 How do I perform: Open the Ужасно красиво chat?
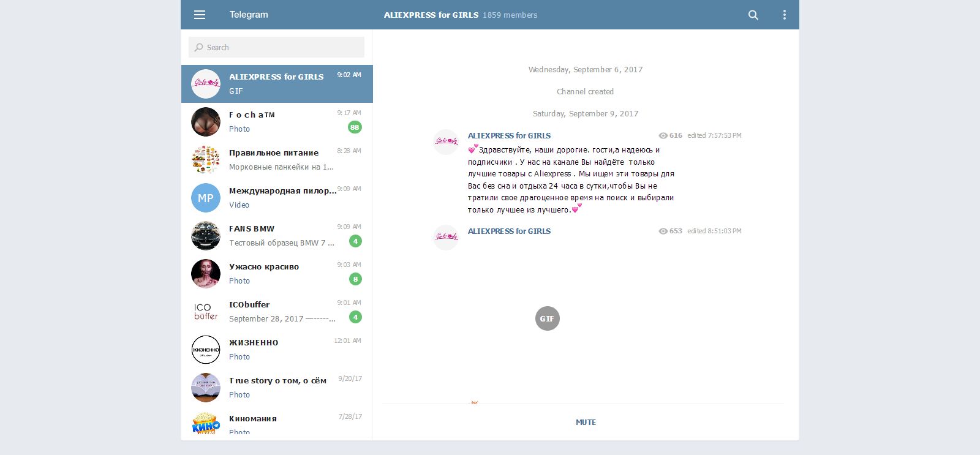tap(277, 274)
